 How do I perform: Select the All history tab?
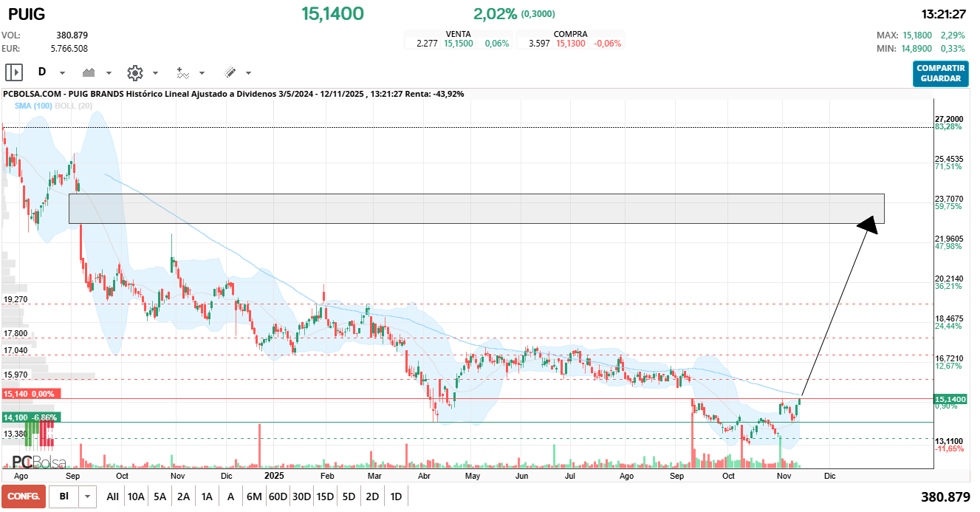[x=113, y=496]
